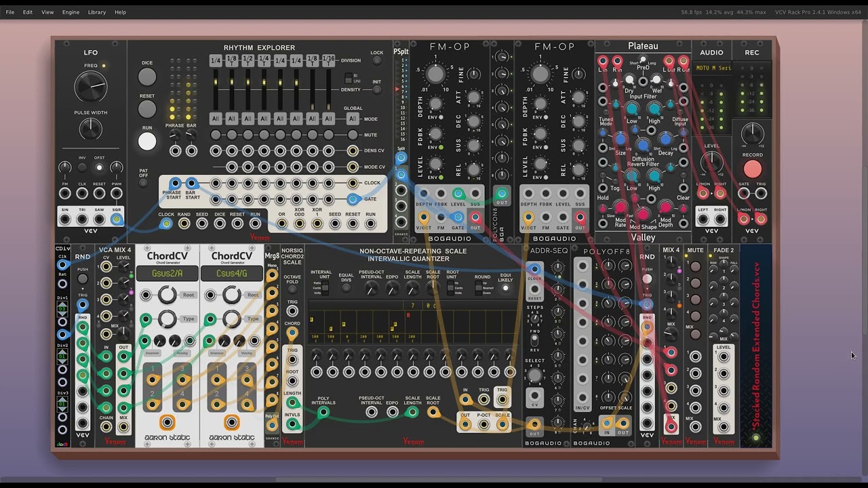The image size is (868, 488).
Task: Click REC module TRIG input jack
Action: click(761, 193)
